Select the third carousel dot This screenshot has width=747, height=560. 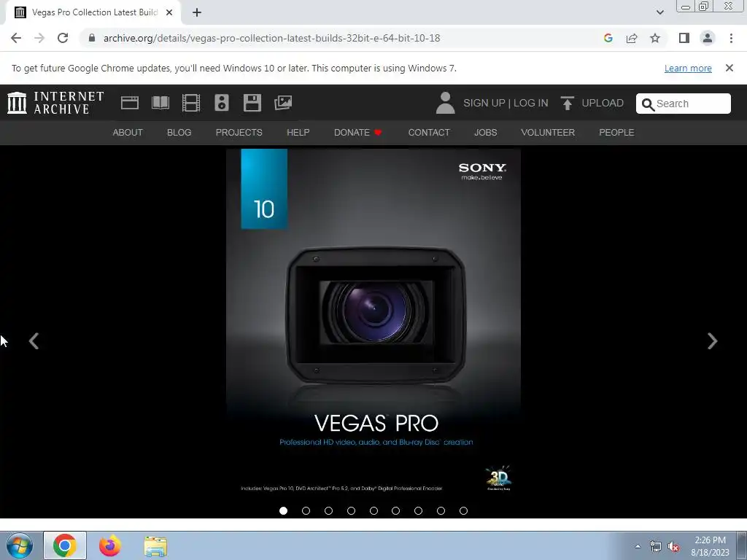tap(329, 511)
